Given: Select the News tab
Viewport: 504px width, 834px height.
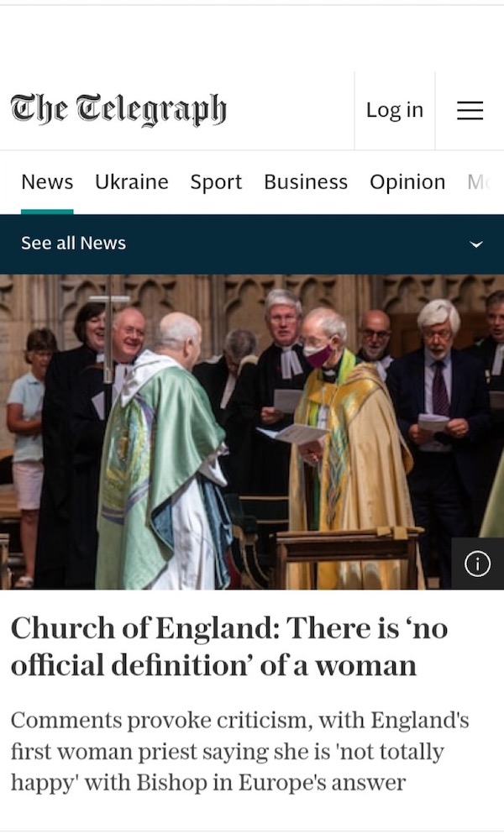Looking at the screenshot, I should pyautogui.click(x=47, y=182).
